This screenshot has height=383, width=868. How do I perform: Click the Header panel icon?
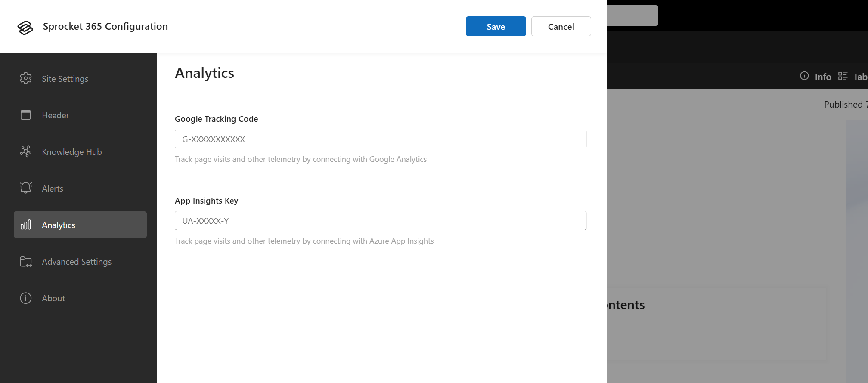pos(26,115)
